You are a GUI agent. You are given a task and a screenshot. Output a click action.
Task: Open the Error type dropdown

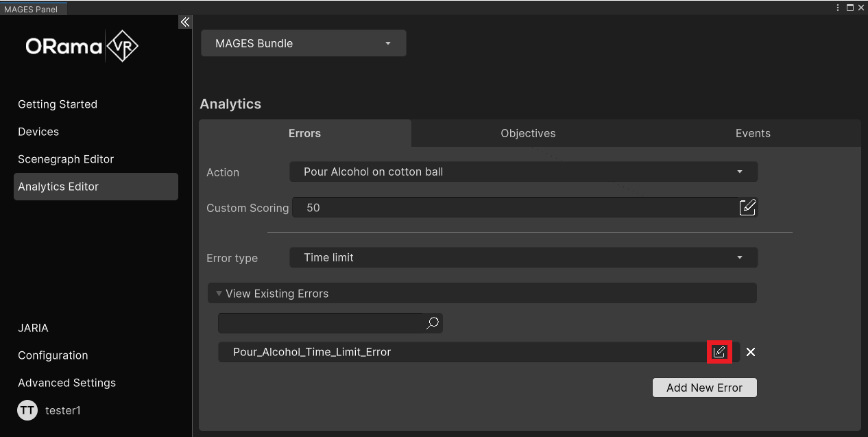point(524,258)
